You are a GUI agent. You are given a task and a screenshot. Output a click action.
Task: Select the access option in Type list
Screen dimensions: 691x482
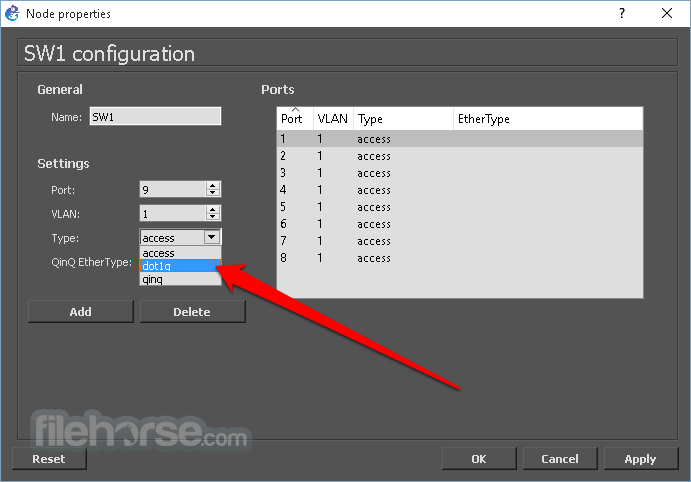[x=180, y=253]
